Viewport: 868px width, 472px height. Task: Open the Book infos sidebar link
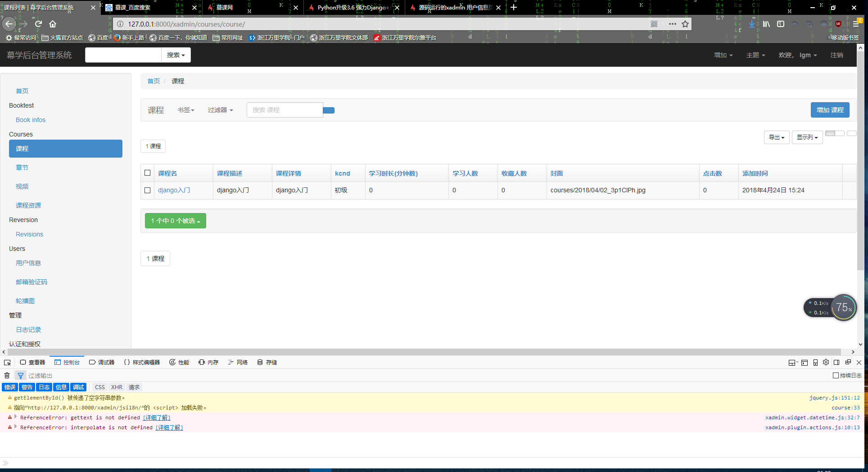pos(31,120)
